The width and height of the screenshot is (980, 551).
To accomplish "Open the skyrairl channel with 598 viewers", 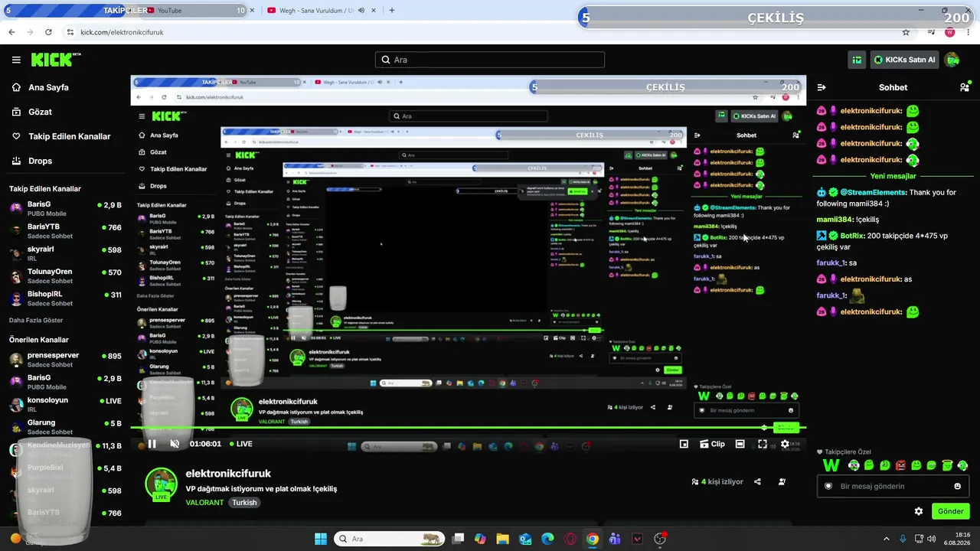I will pos(65,253).
